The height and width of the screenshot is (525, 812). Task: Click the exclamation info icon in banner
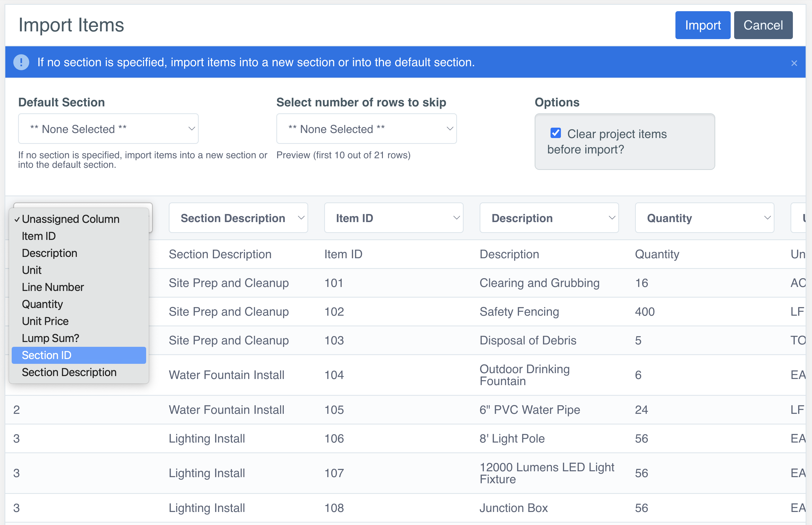coord(21,62)
